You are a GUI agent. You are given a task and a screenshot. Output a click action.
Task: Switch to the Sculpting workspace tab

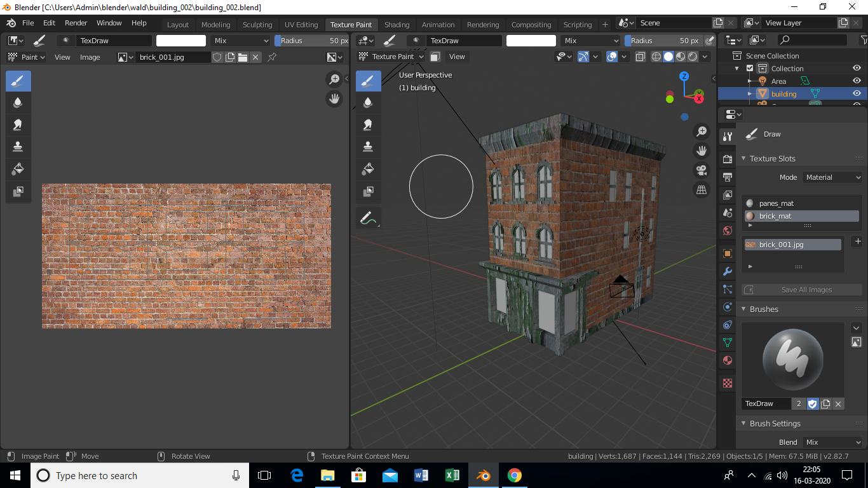[257, 24]
